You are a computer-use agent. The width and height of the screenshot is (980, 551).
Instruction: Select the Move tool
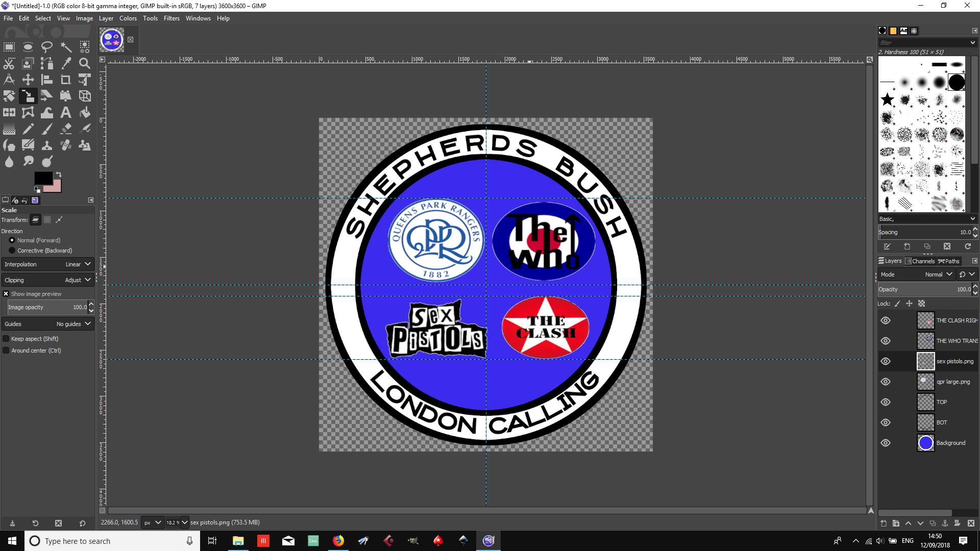28,80
